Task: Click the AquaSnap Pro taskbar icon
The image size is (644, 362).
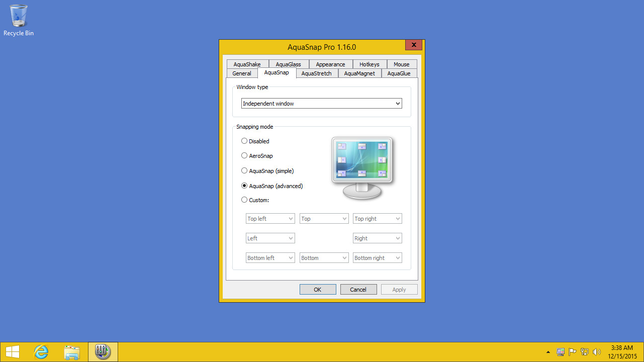Action: [x=103, y=351]
